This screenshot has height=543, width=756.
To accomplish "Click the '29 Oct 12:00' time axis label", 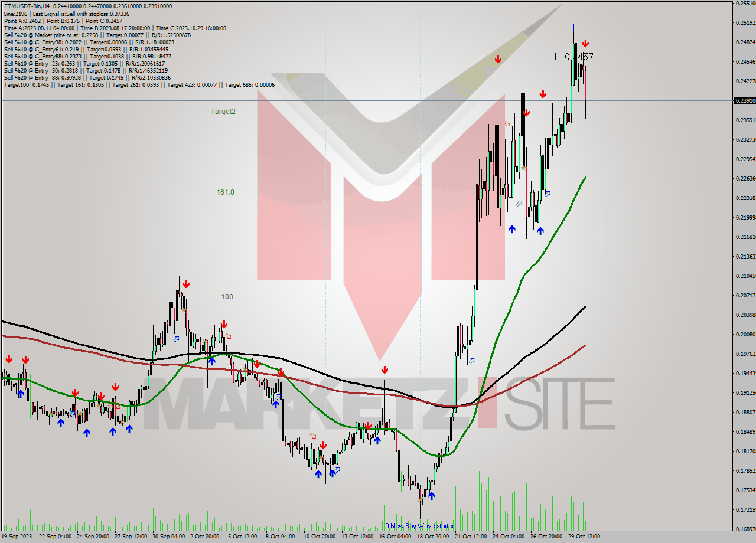I will click(584, 537).
